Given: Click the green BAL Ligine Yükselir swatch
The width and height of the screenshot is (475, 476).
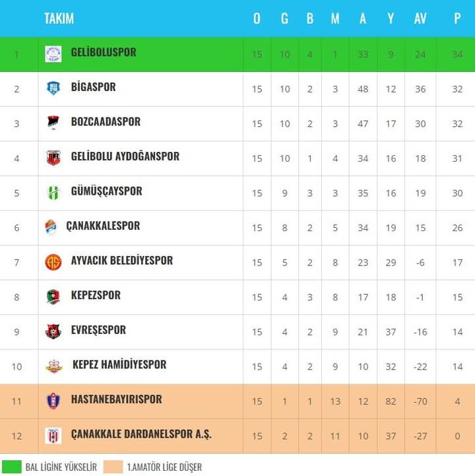Looking at the screenshot, I should pos(11,467).
